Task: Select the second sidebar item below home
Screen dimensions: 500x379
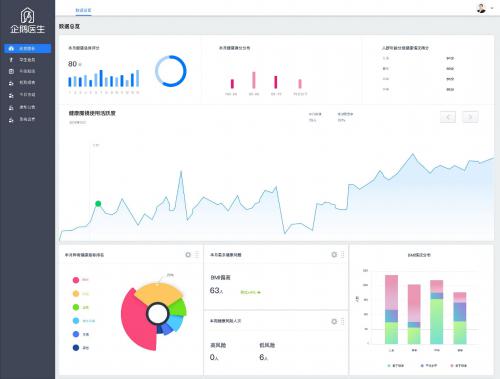Action: click(27, 60)
